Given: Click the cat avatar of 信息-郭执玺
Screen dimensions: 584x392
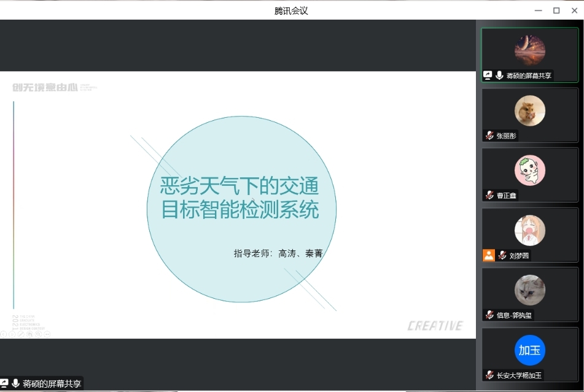Looking at the screenshot, I should pyautogui.click(x=529, y=290).
